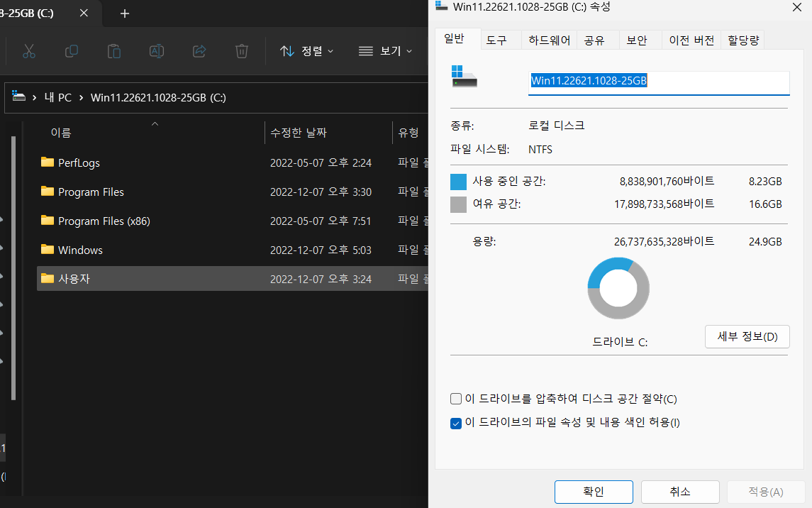812x508 pixels.
Task: Click the Rename icon in Explorer toolbar
Action: pos(157,51)
